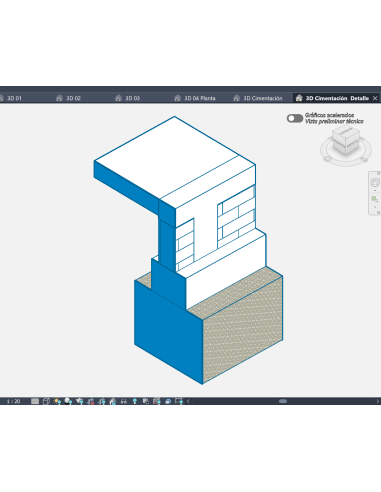381x492 pixels.
Task: Open the 3D 03 view tab
Action: (127, 98)
